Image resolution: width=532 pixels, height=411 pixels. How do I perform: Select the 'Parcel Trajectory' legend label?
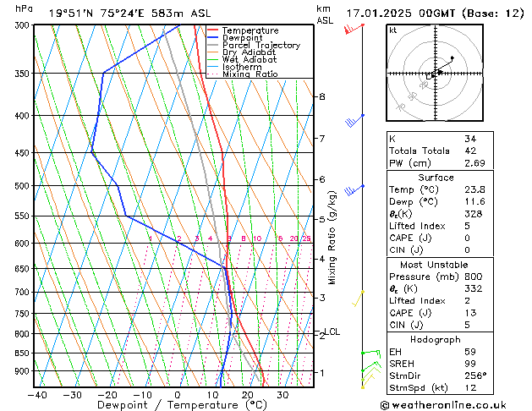point(261,45)
